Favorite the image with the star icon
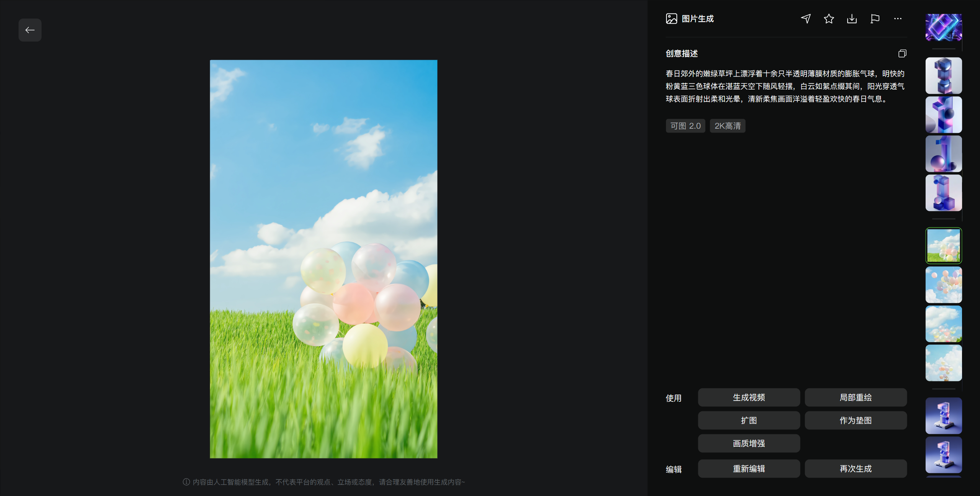The height and width of the screenshot is (496, 980). tap(829, 19)
